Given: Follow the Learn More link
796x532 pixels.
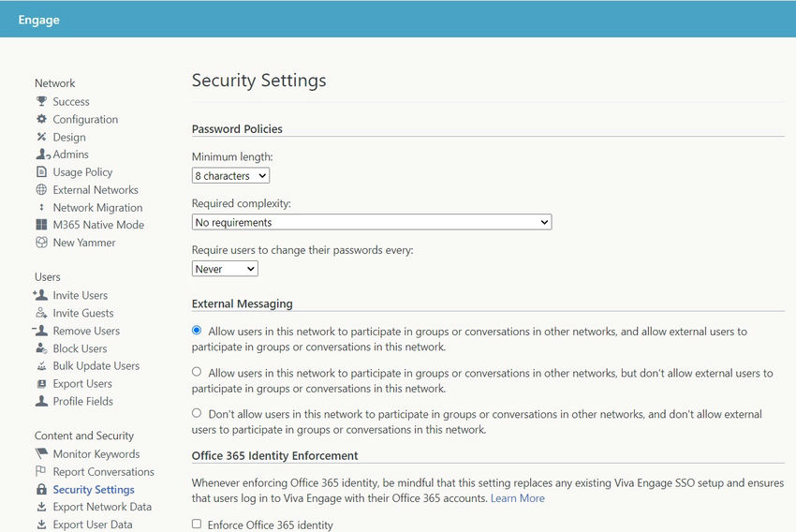Looking at the screenshot, I should click(x=517, y=498).
